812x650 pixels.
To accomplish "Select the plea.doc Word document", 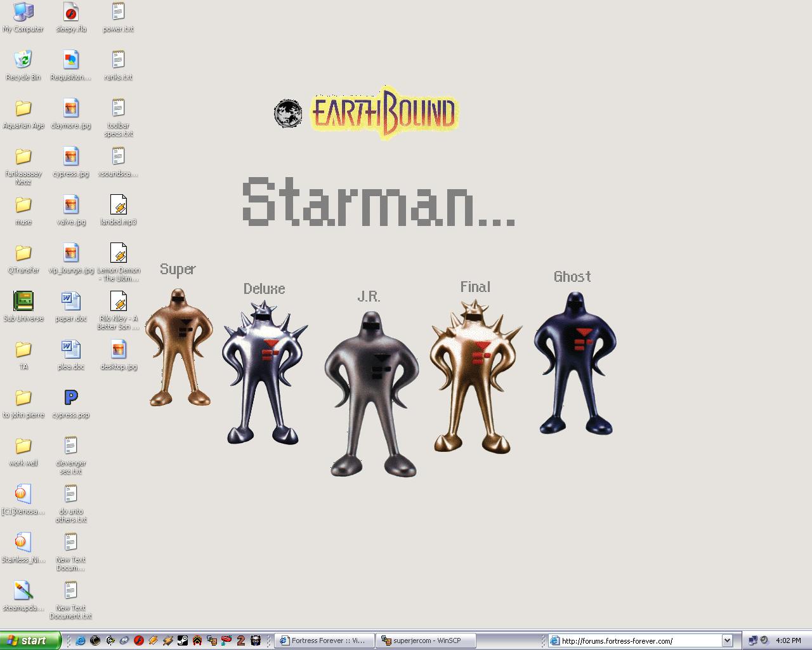I will 71,355.
